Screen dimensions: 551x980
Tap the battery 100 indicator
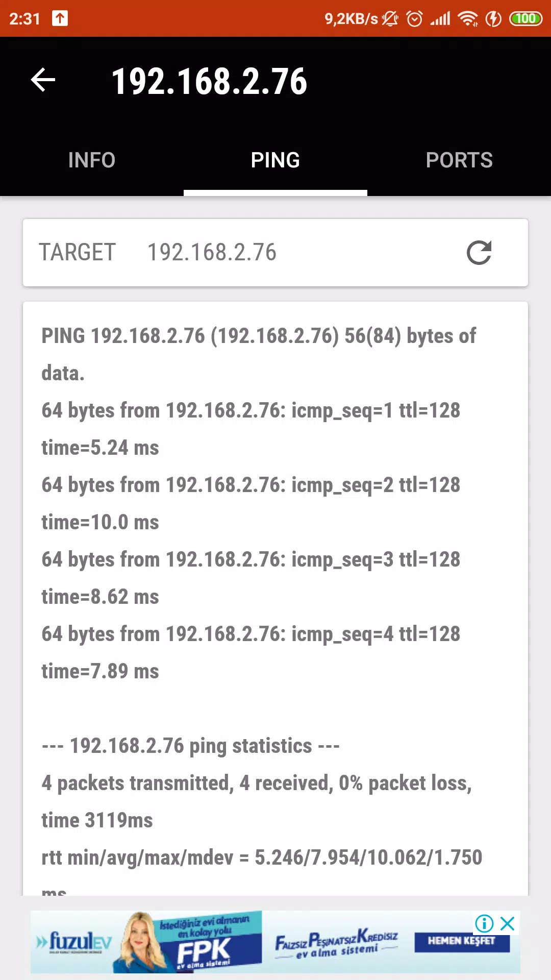(x=525, y=19)
